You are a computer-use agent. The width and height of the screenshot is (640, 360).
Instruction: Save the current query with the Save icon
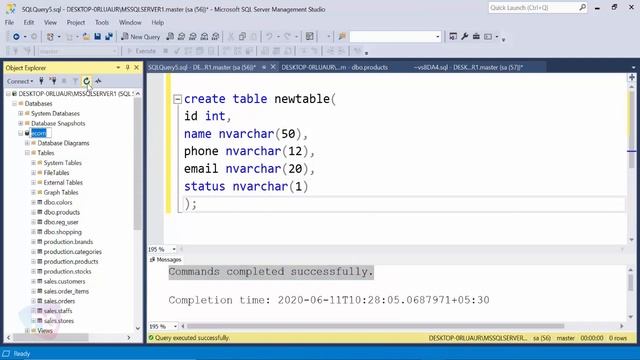(98, 37)
